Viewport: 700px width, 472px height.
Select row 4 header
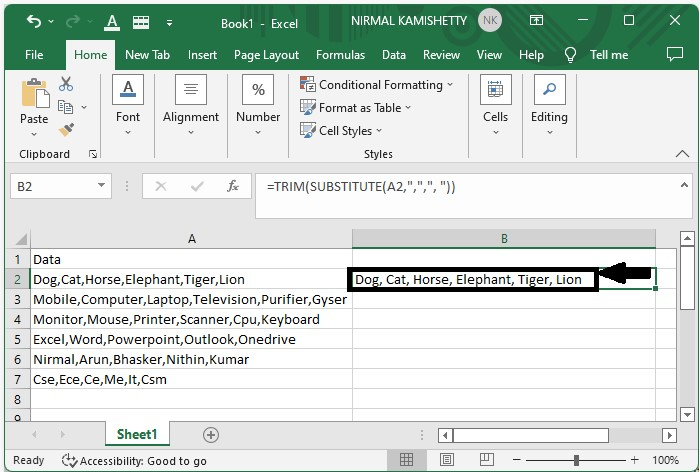coord(17,319)
